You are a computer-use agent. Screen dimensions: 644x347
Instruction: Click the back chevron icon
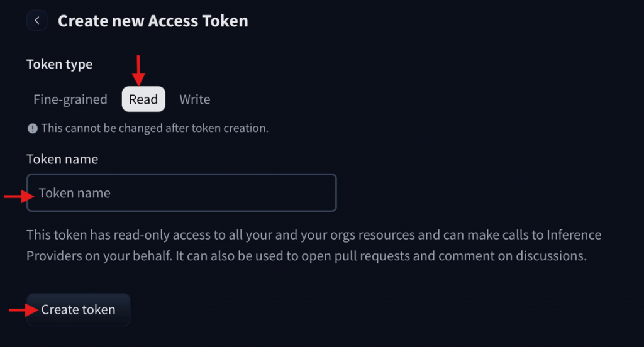37,21
